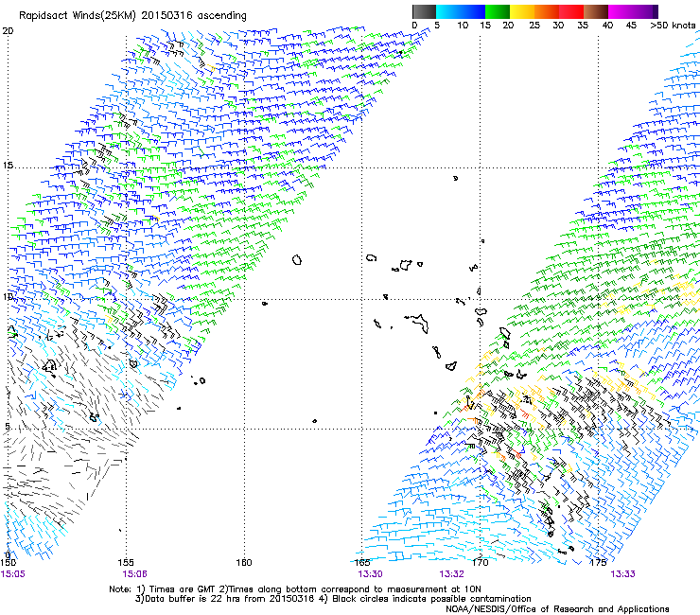This screenshot has width=700, height=615.
Task: Pick the orange 25-30 knots legend segment
Action: (547, 11)
